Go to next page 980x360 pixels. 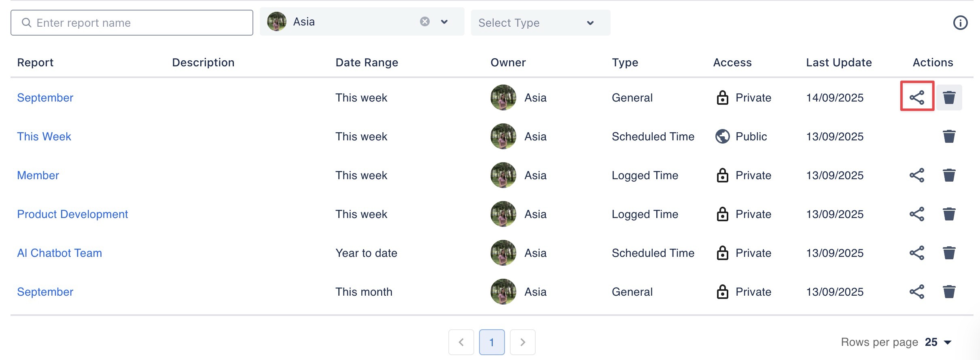click(x=522, y=342)
